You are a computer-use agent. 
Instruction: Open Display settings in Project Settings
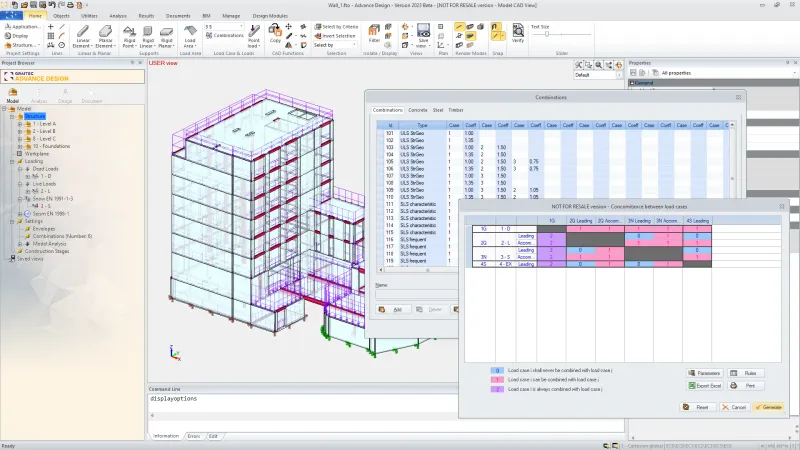(x=16, y=36)
